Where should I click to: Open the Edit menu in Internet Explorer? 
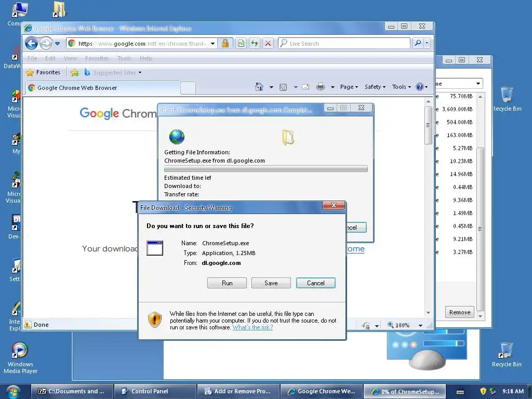coord(50,58)
